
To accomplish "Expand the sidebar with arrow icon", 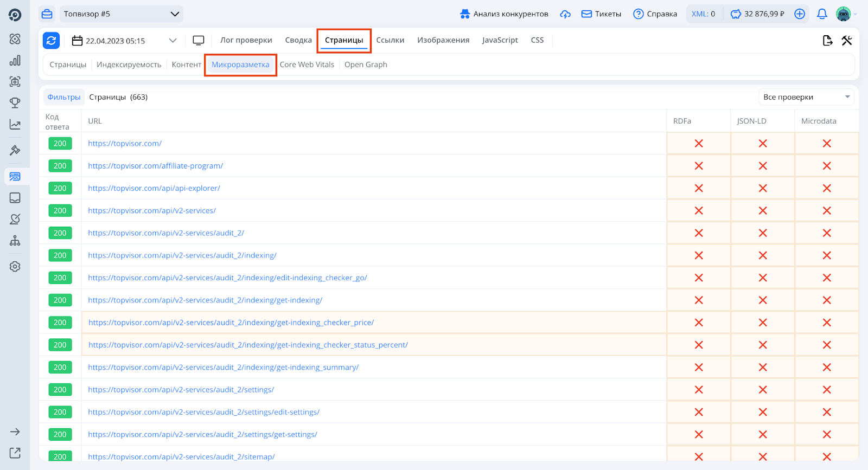I will [x=15, y=432].
